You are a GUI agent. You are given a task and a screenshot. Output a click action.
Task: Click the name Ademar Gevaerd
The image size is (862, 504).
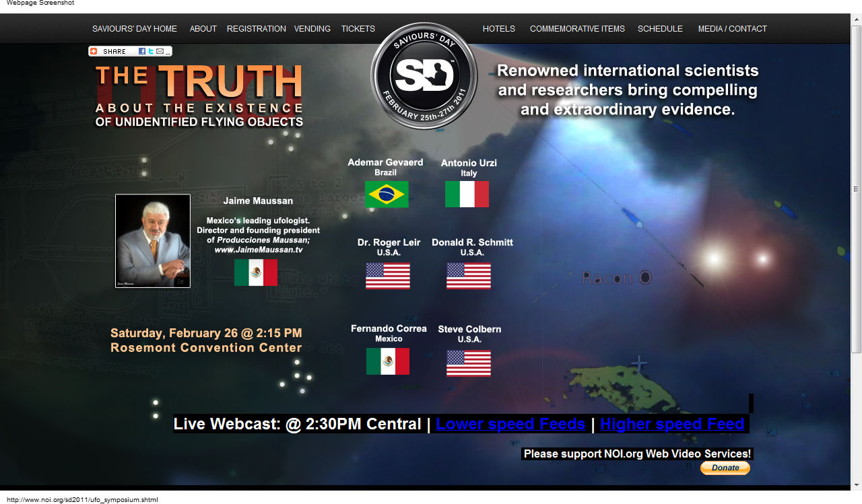click(x=385, y=162)
